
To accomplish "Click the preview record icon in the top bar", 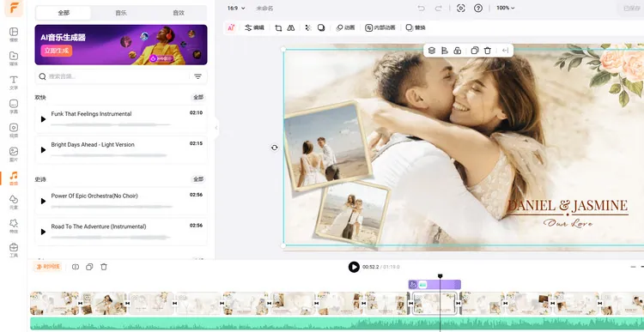I will [461, 9].
